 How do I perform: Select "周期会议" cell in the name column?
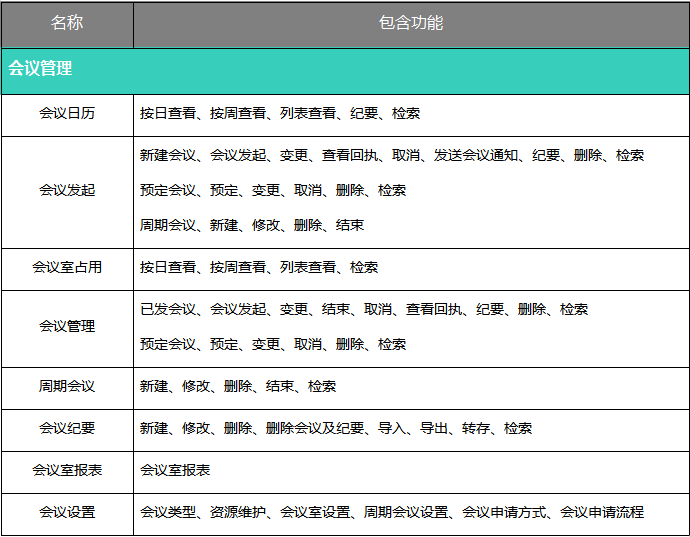[67, 386]
